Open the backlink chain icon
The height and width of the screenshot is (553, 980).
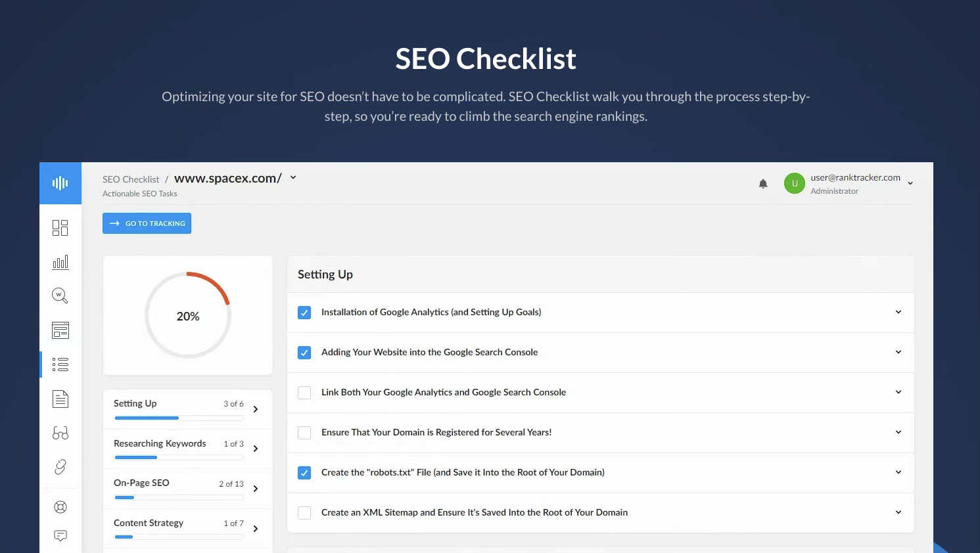(x=60, y=467)
